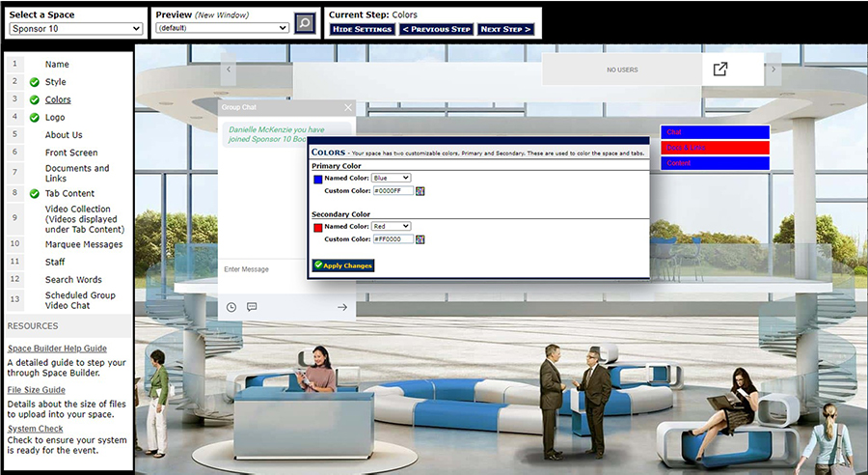The height and width of the screenshot is (475, 868).
Task: Click the speech bubble icon in chat
Action: pyautogui.click(x=252, y=307)
